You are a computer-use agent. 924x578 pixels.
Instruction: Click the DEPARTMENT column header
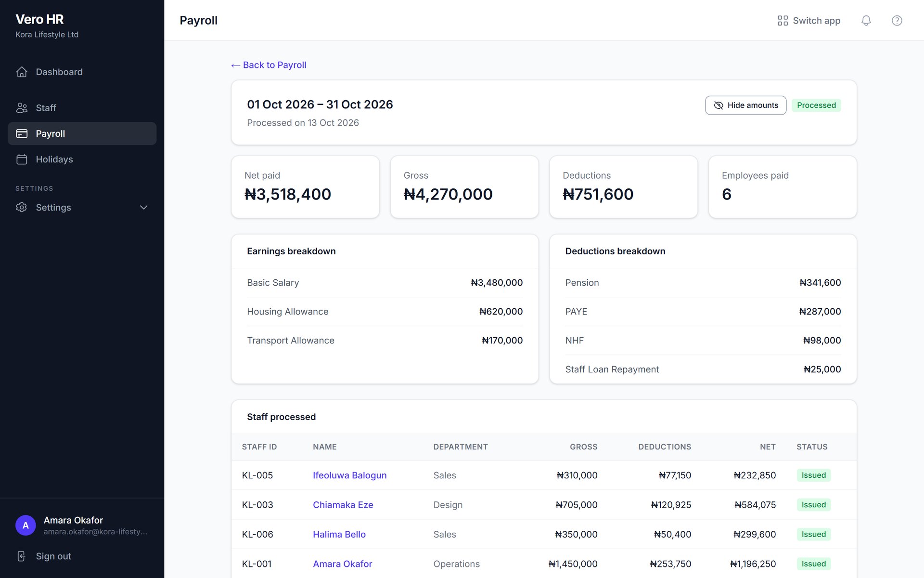(x=461, y=447)
